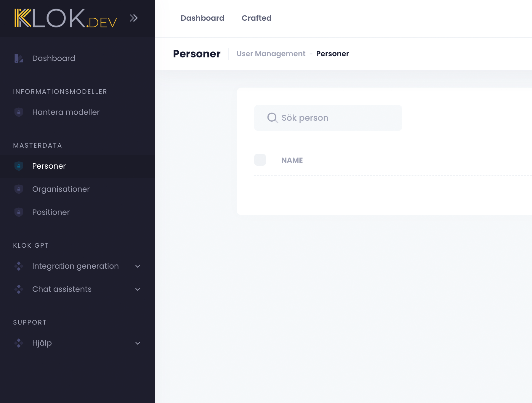Sort by the NAME column header
Screen dimensions: 532x403
point(292,160)
